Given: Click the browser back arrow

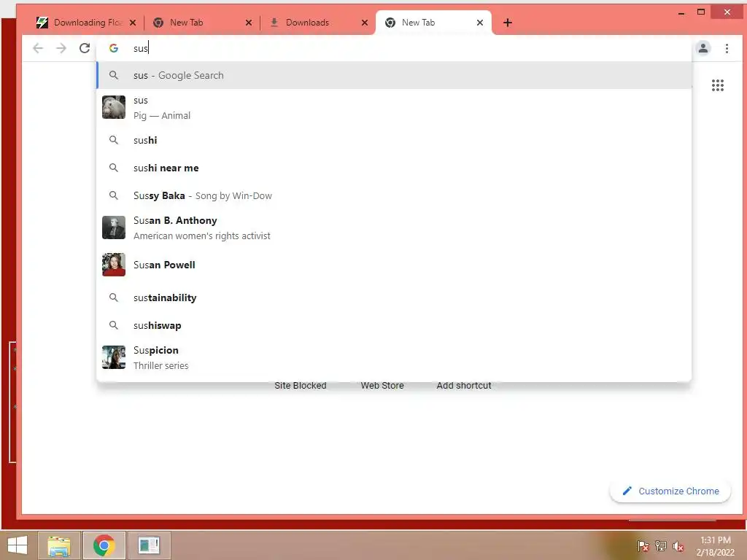Looking at the screenshot, I should coord(38,48).
